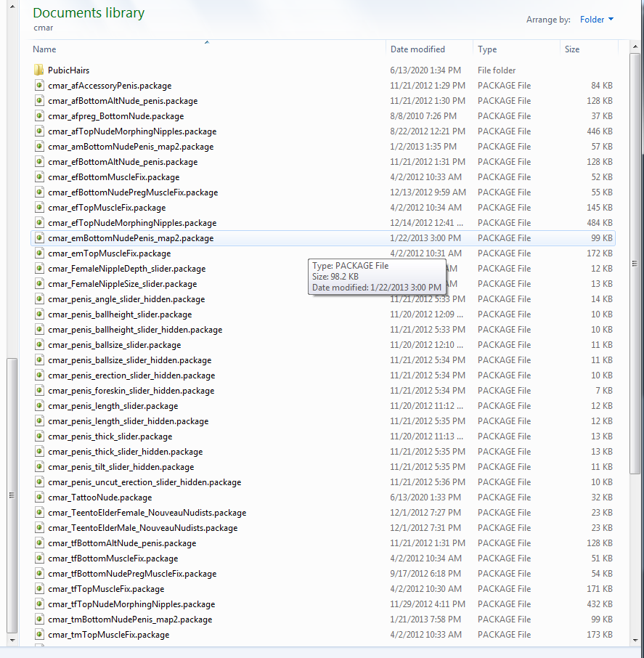Click icon of cmar_tmTopMuscleFix.package
644x658 pixels.
[x=39, y=635]
